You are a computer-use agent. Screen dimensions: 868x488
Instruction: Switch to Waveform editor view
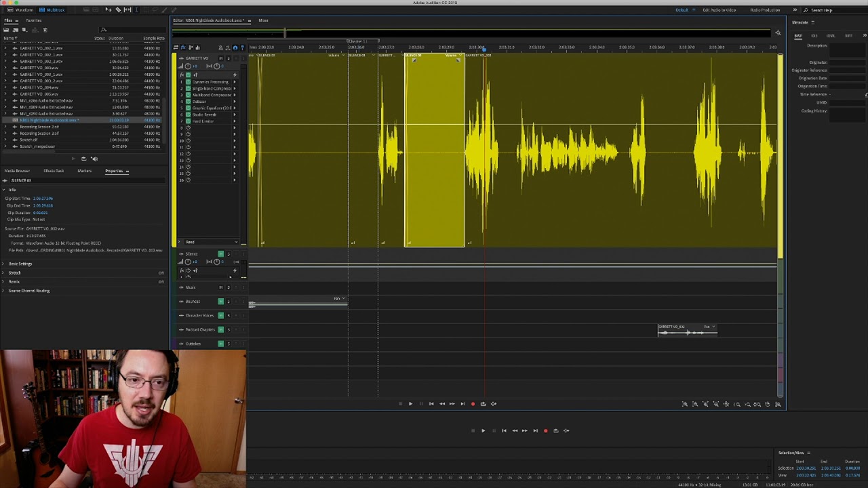20,9
